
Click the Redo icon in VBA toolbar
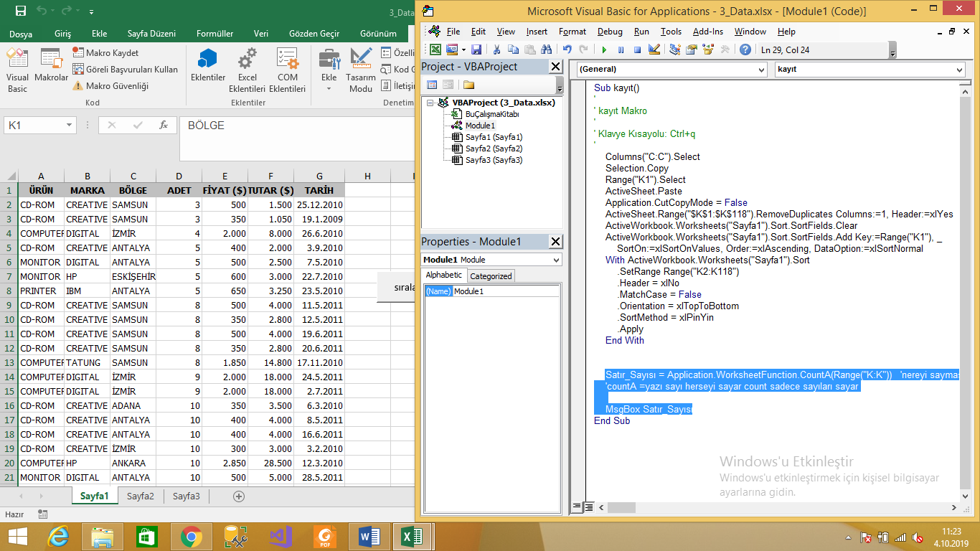tap(584, 50)
